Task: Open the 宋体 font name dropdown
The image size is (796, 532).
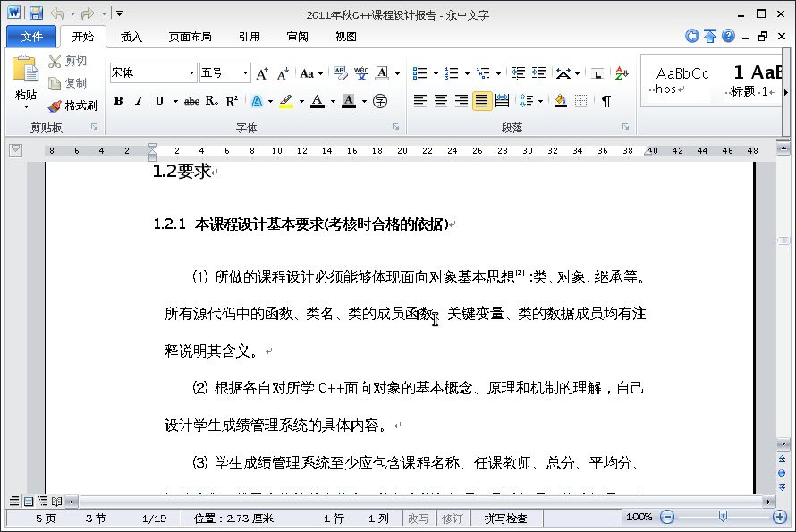Action: tap(191, 73)
